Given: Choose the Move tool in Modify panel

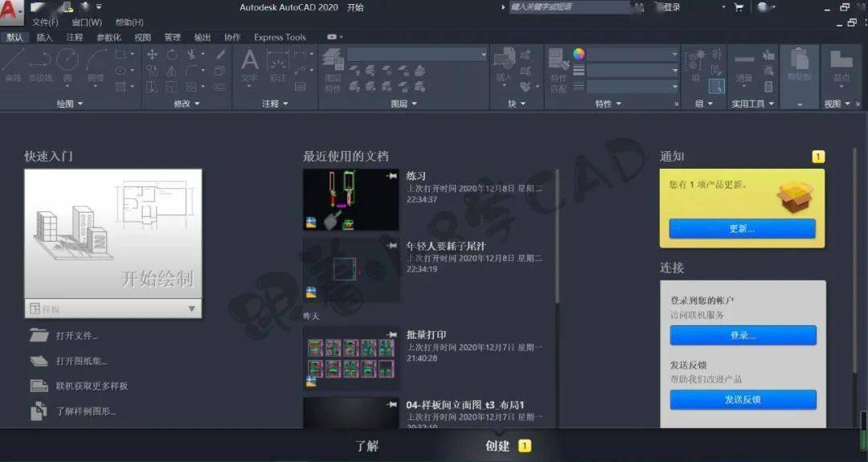Looking at the screenshot, I should pyautogui.click(x=152, y=54).
